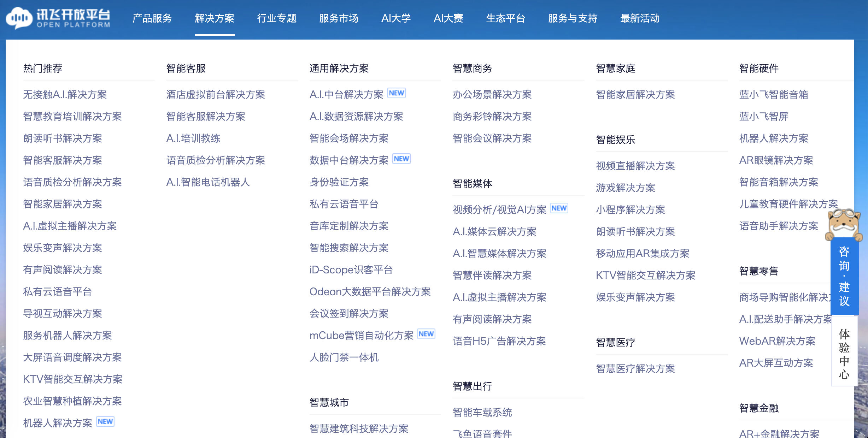
Task: Open 游戏解决方案 link
Action: pyautogui.click(x=626, y=188)
